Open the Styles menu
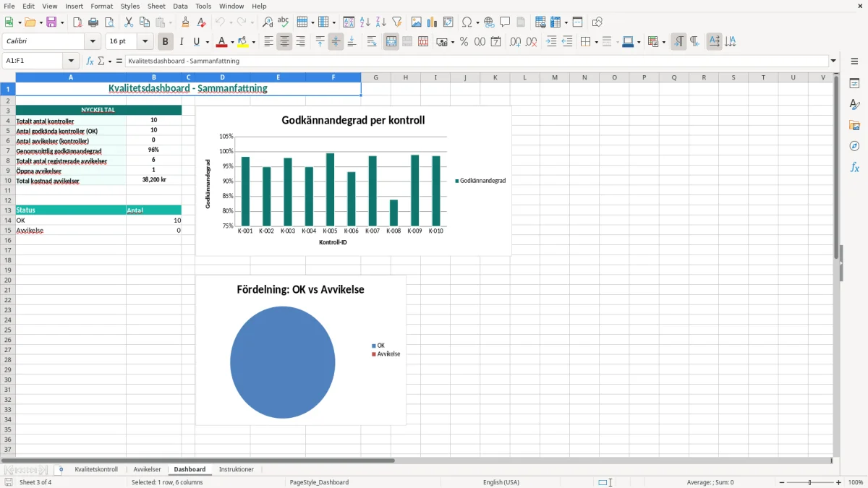The height and width of the screenshot is (488, 868). (x=130, y=6)
